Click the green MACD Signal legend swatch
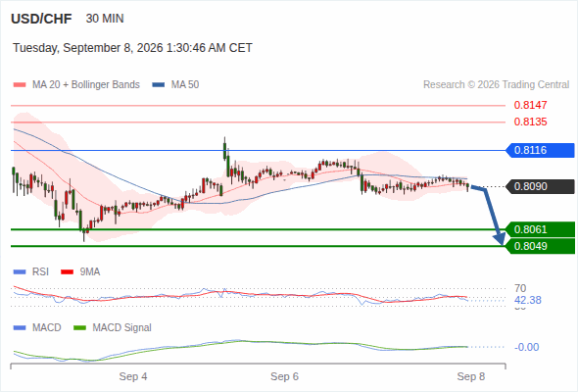This screenshot has height=392, width=578. point(79,328)
